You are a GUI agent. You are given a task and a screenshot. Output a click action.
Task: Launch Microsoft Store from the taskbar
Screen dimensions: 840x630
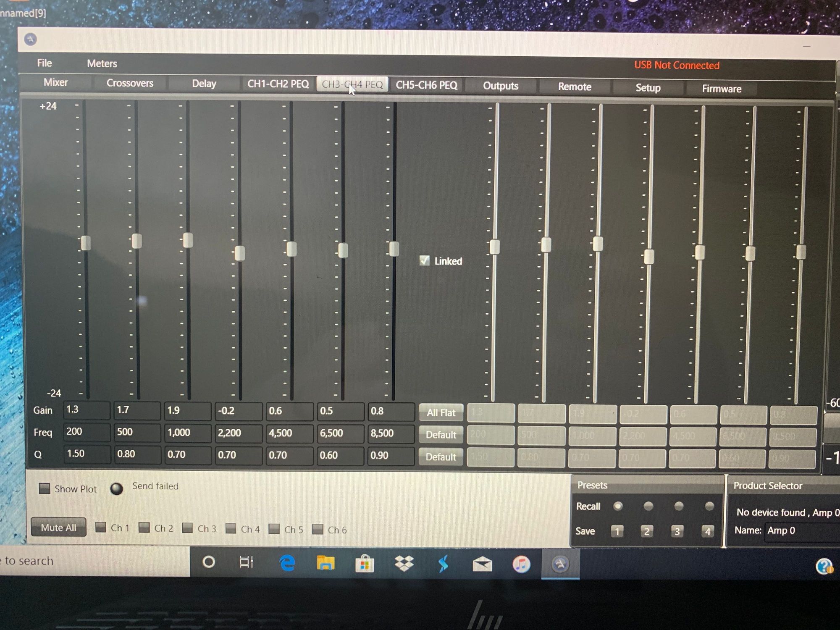coord(365,564)
